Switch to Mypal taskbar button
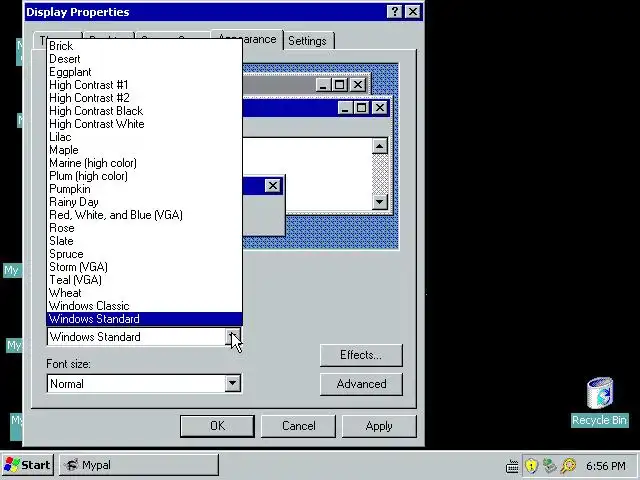The height and width of the screenshot is (480, 640). coord(139,465)
